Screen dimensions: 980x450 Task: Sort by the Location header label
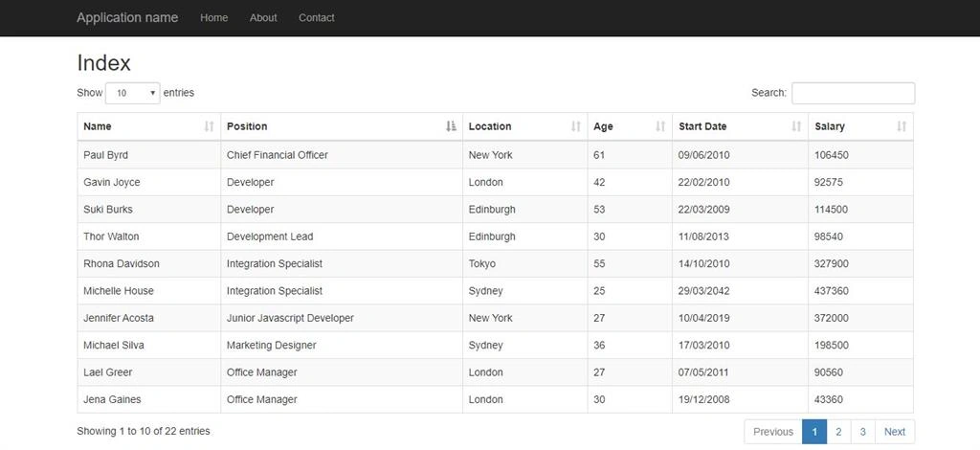pos(490,126)
